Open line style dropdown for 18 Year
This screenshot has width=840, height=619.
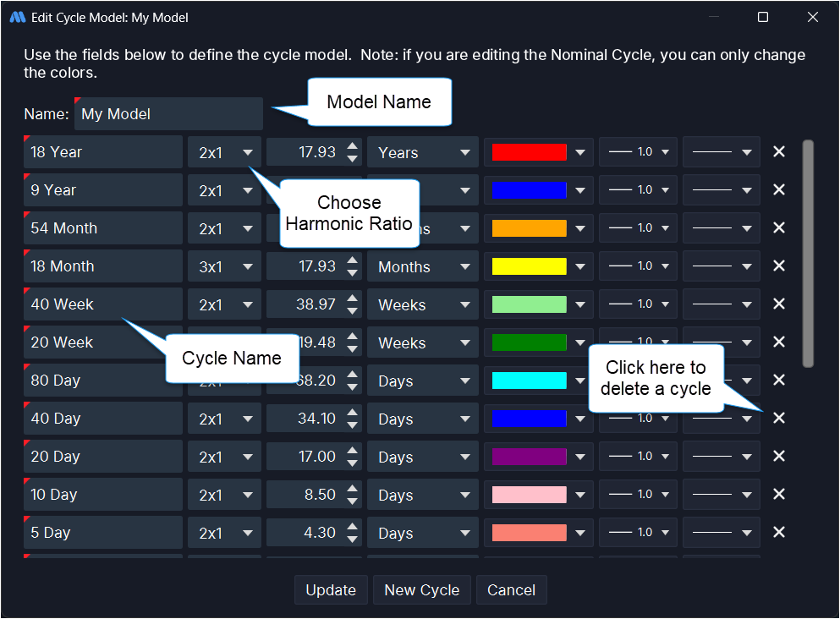[x=721, y=153]
